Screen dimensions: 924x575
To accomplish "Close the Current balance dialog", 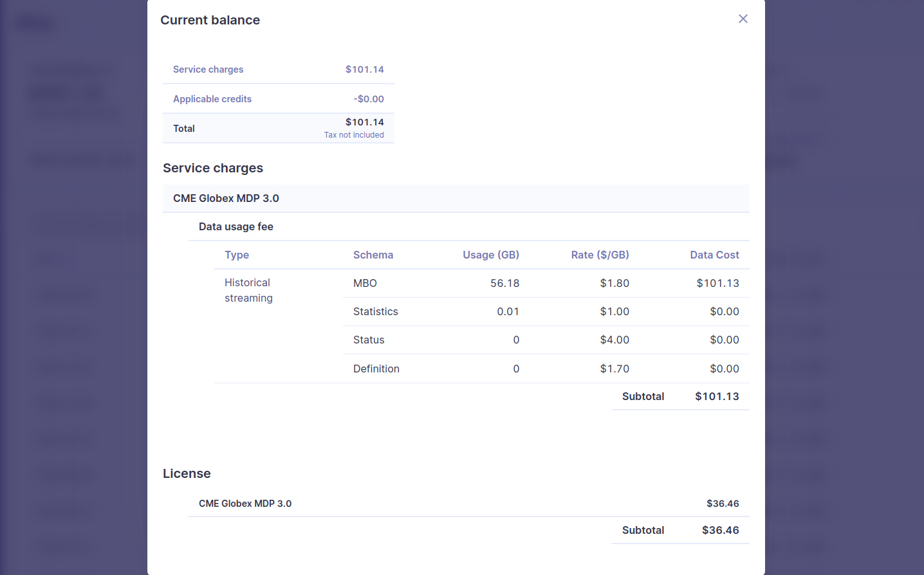I will point(743,19).
